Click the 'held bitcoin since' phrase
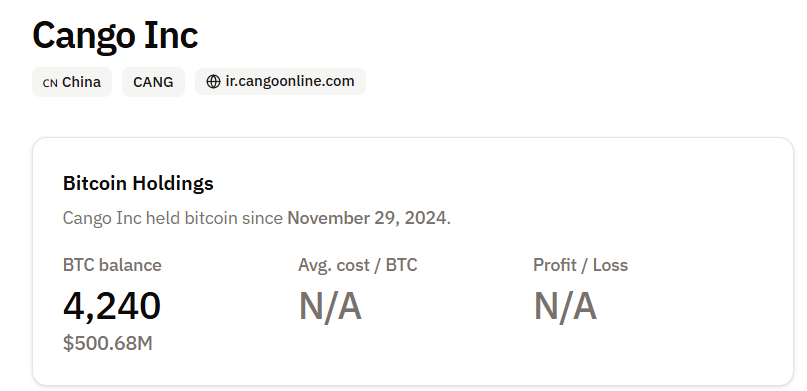 point(214,218)
